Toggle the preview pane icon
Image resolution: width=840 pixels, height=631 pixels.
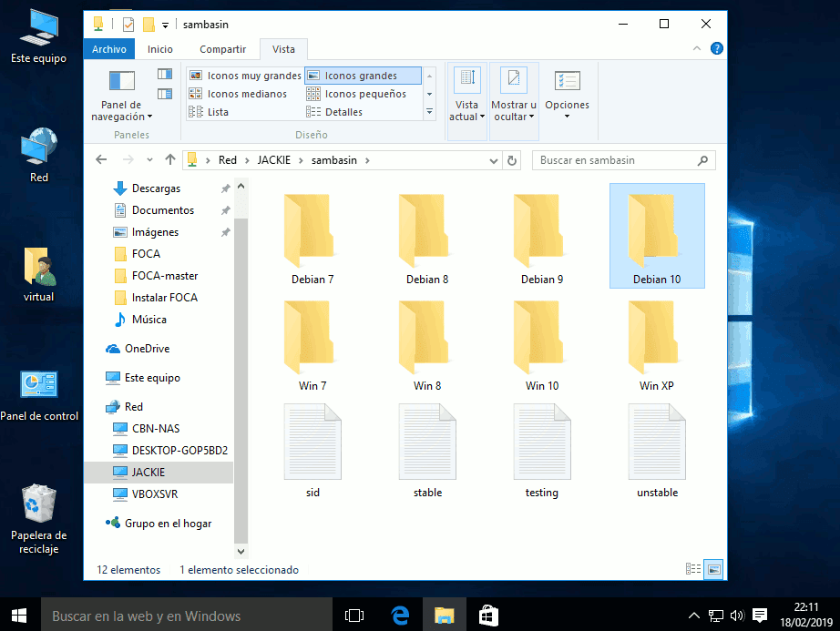(165, 74)
